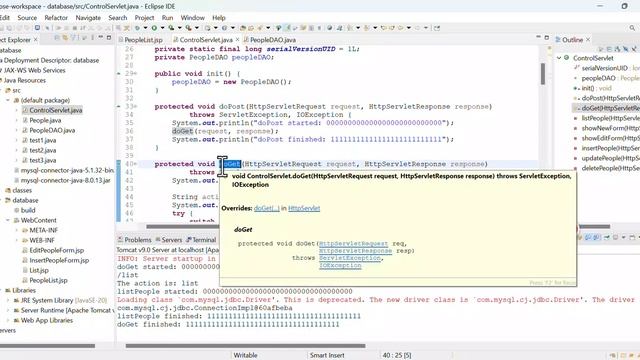Maximize the Project Explorer panel
The height and width of the screenshot is (360, 640).
pyautogui.click(x=109, y=38)
